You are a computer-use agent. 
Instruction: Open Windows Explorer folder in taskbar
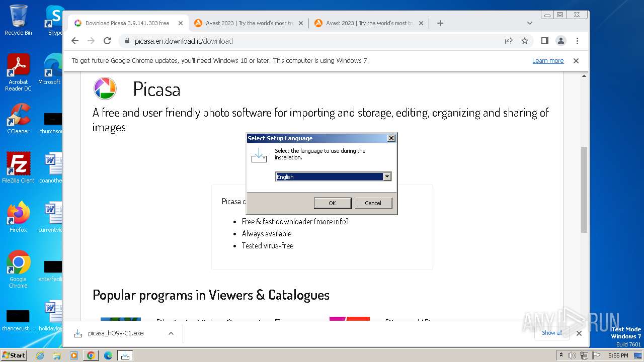click(57, 355)
